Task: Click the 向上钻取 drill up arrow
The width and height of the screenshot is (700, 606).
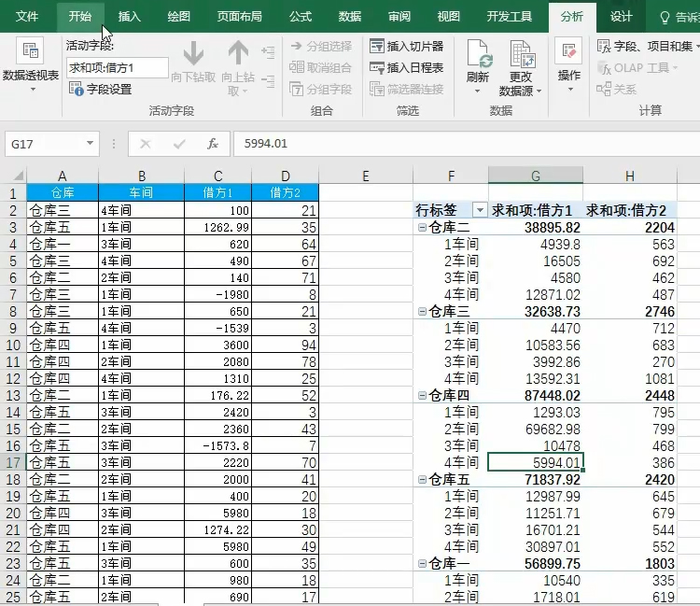Action: (x=238, y=53)
